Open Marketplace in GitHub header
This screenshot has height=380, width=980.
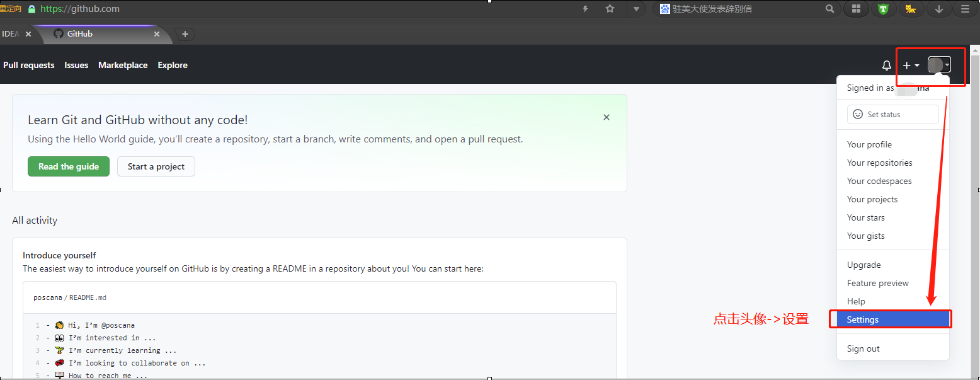[123, 65]
